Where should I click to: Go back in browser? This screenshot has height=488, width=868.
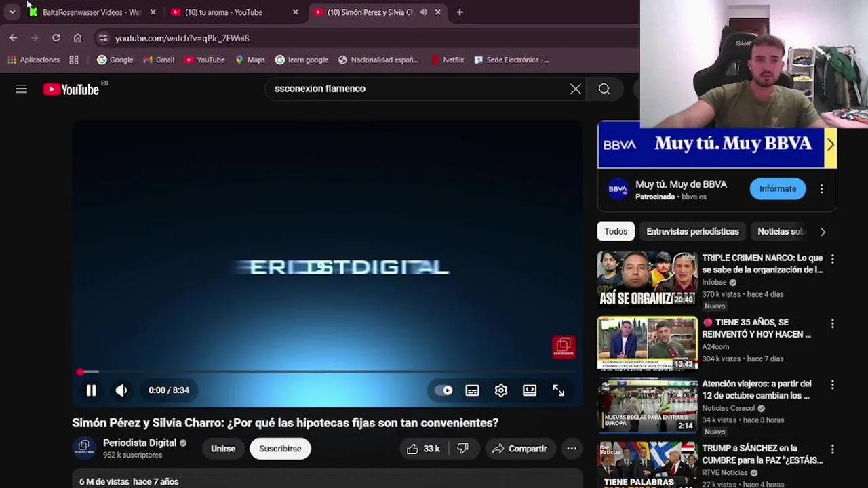(14, 38)
